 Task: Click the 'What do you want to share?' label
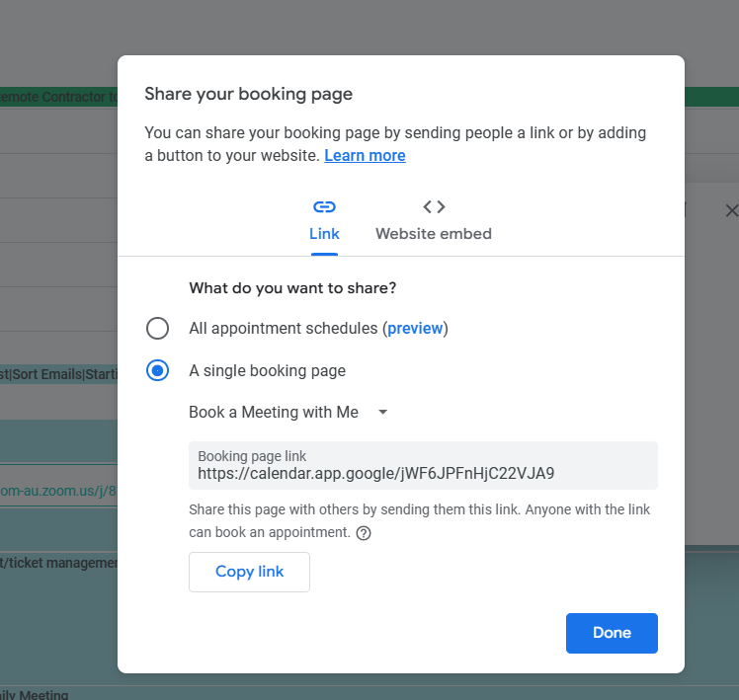[292, 288]
